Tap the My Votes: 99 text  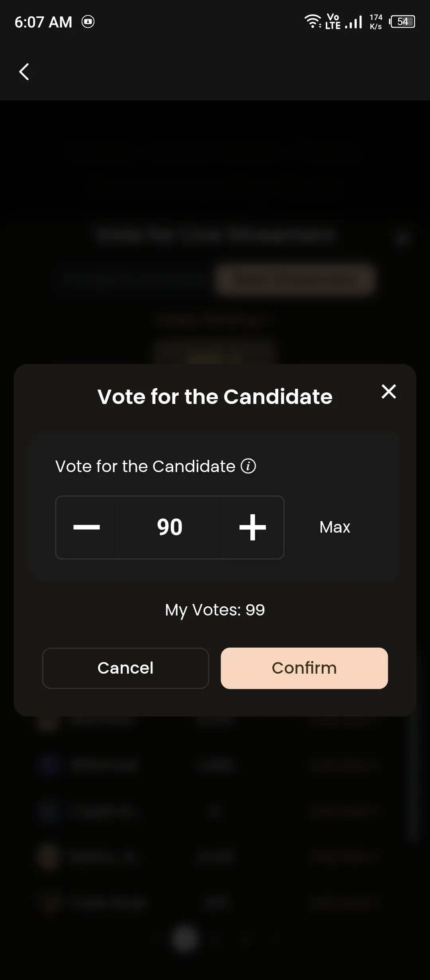[215, 610]
